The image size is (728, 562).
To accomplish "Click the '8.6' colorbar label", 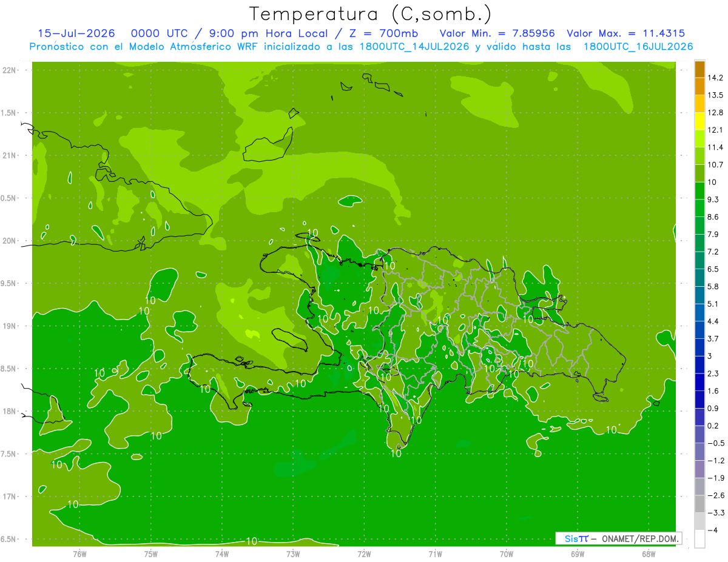I will pyautogui.click(x=713, y=217).
